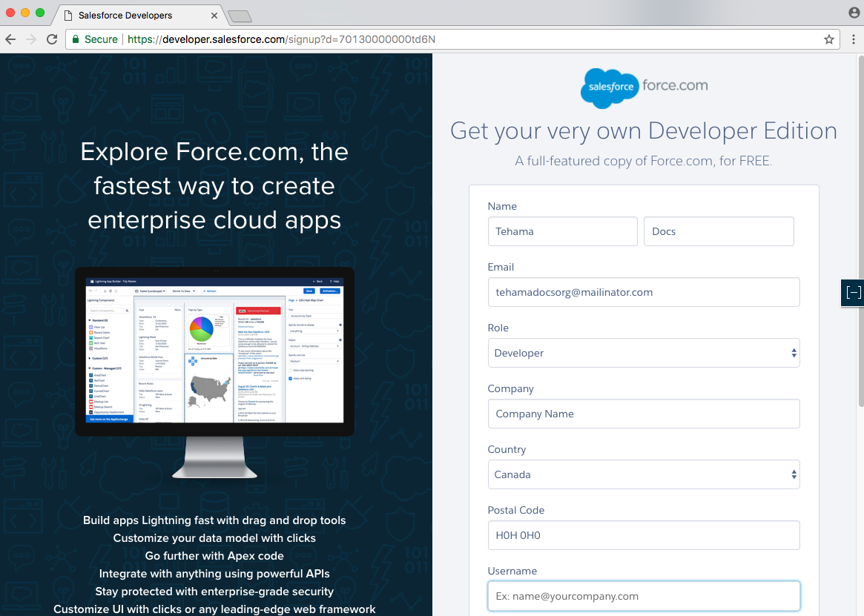
Task: Click the last name field containing Docs
Action: click(x=719, y=231)
